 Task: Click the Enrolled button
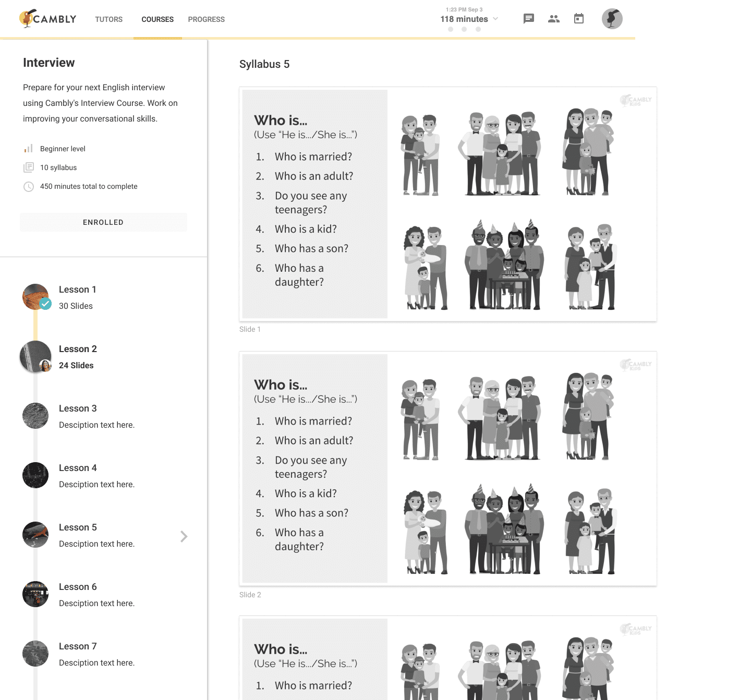[x=103, y=222]
